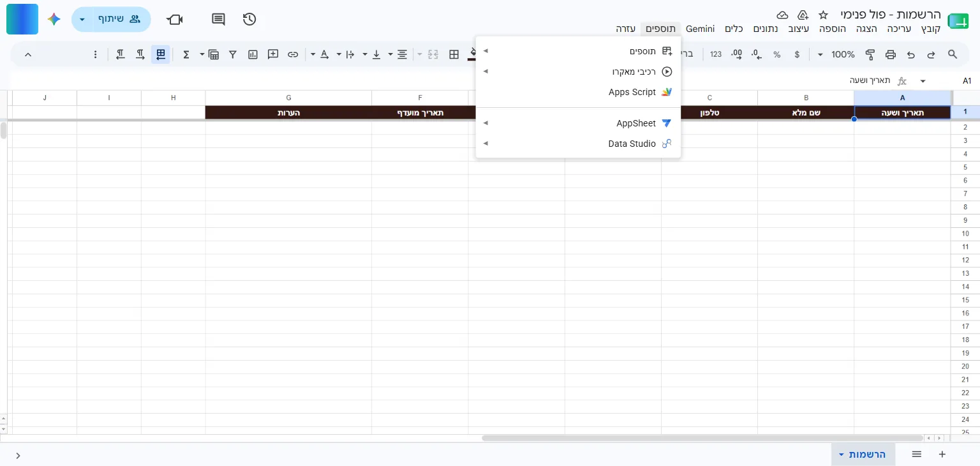Decrease decimal places
980x466 pixels.
point(757,54)
